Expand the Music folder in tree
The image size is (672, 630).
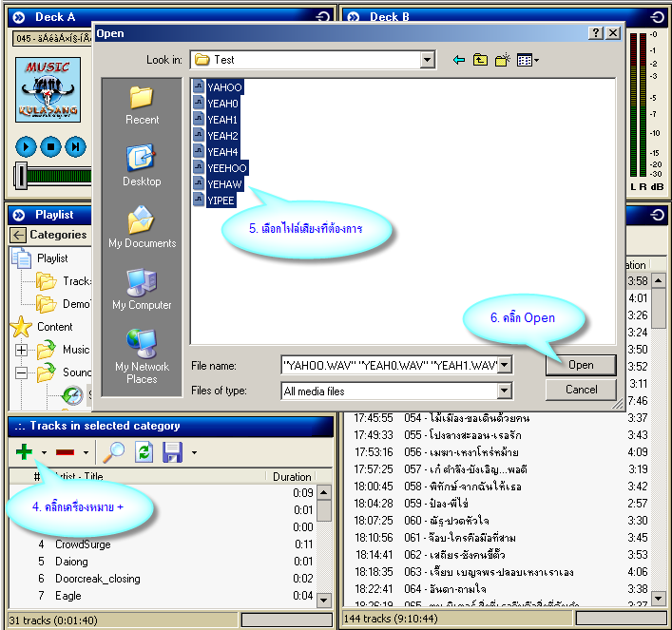(x=21, y=350)
